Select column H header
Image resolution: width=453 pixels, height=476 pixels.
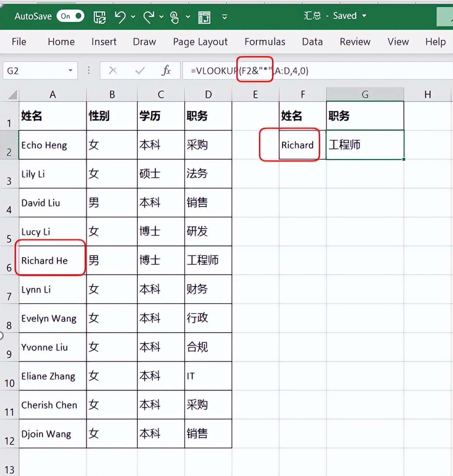[x=428, y=95]
